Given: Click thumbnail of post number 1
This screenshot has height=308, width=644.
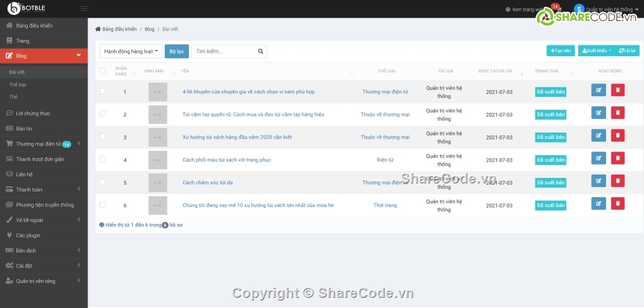Looking at the screenshot, I should [x=158, y=92].
